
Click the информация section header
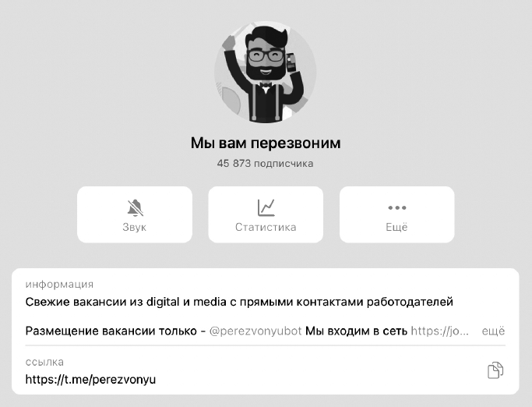point(59,285)
